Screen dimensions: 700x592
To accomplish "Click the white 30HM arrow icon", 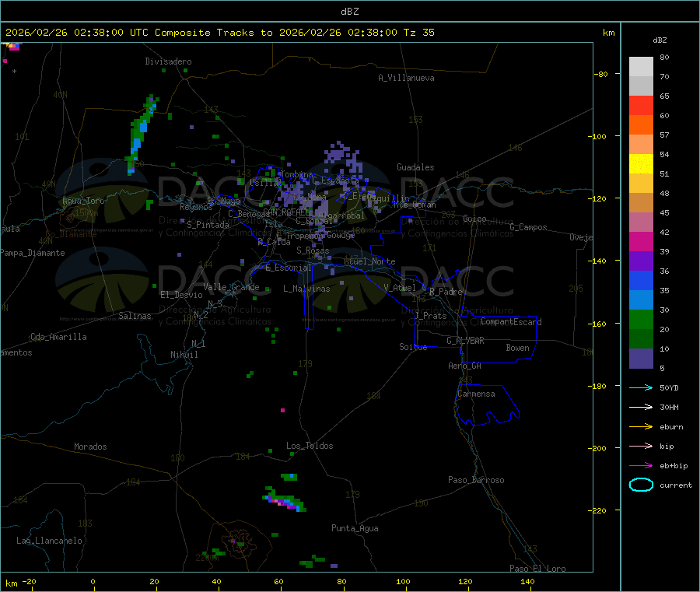I will click(x=641, y=407).
